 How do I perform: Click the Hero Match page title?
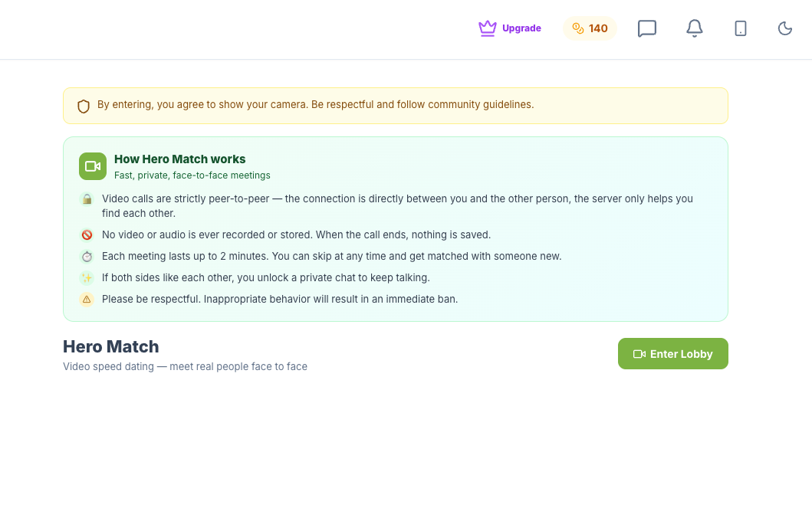[111, 346]
